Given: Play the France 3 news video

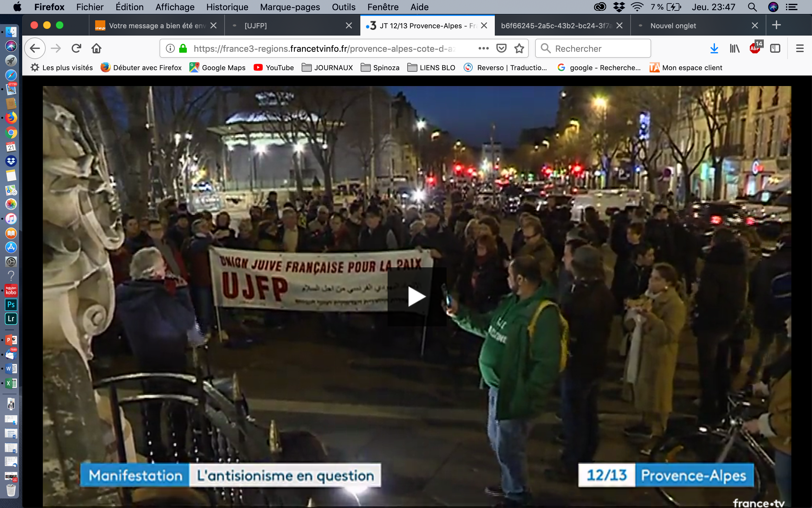Looking at the screenshot, I should pos(417,297).
